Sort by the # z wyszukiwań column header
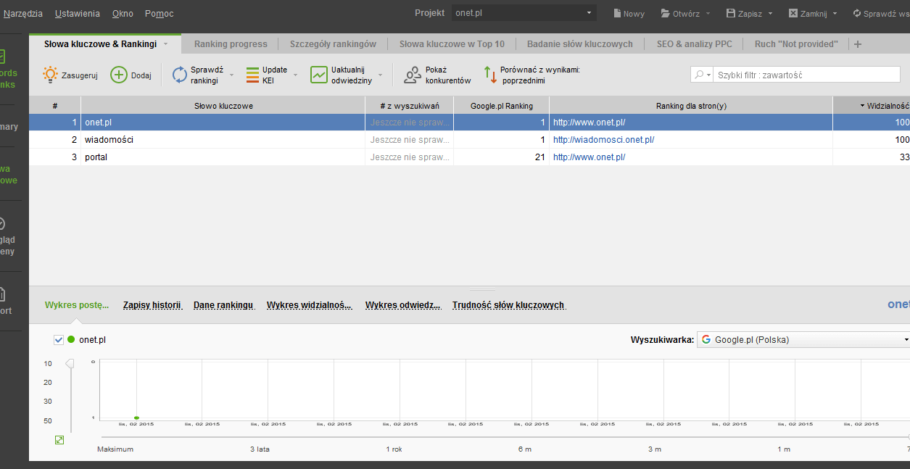The height and width of the screenshot is (469, 910). click(x=410, y=106)
